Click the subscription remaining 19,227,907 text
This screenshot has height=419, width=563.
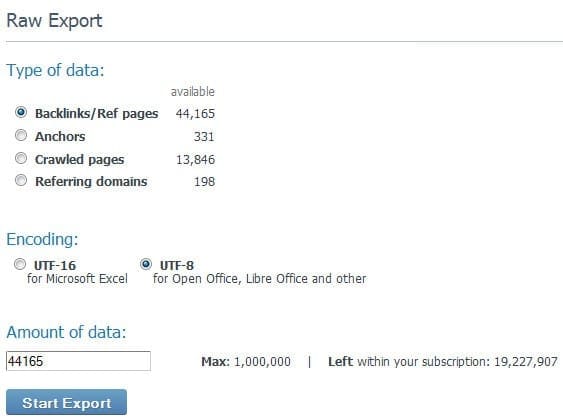pos(526,362)
